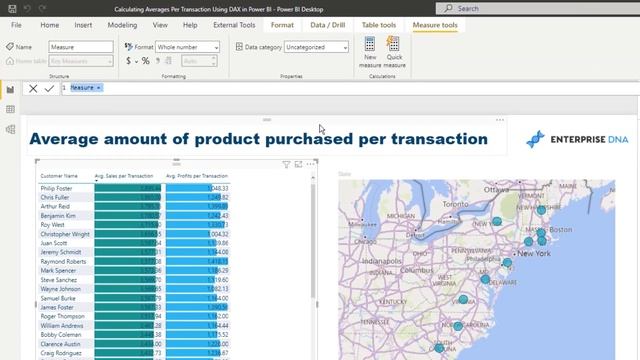
Task: Open title visual More options ellipsis
Action: click(x=500, y=120)
